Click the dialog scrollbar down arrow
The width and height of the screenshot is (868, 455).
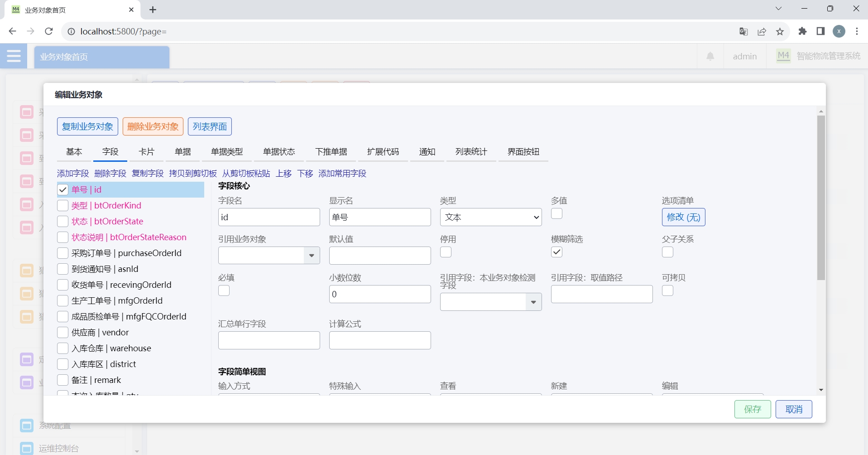tap(821, 390)
